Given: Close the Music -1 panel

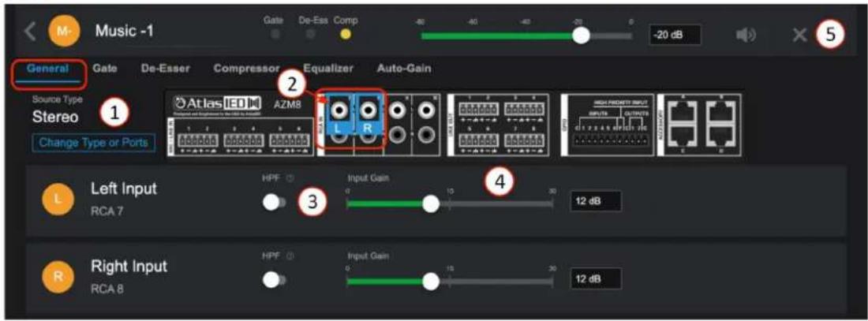Looking at the screenshot, I should pos(799,35).
